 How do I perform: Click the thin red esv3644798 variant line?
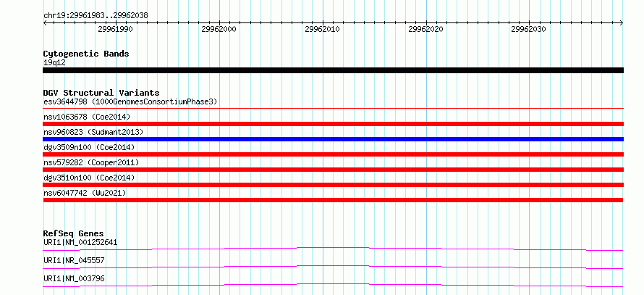pos(333,108)
